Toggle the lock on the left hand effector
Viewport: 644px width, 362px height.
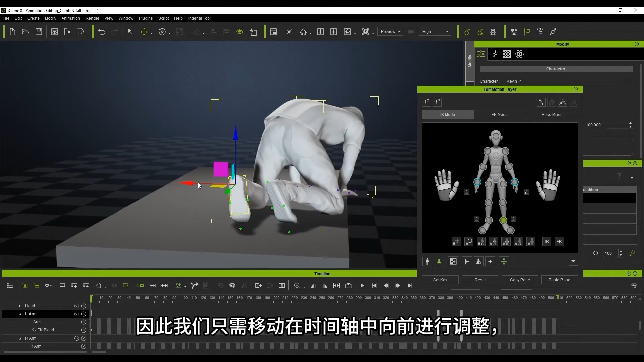point(467,192)
